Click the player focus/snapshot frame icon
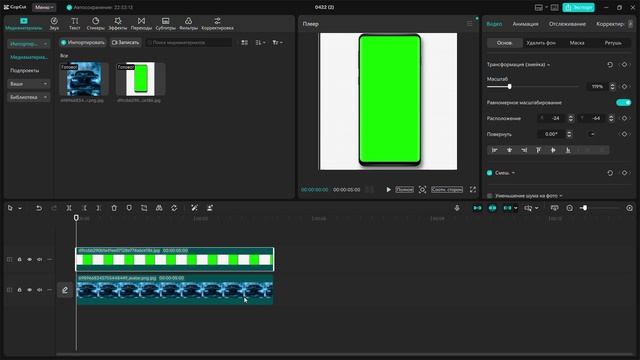 422,189
